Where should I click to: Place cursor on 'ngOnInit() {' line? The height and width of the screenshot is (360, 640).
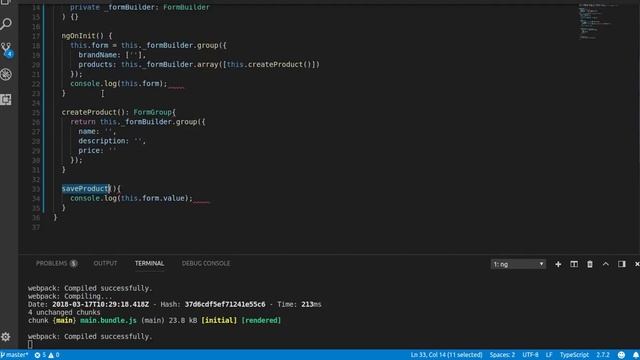click(87, 36)
